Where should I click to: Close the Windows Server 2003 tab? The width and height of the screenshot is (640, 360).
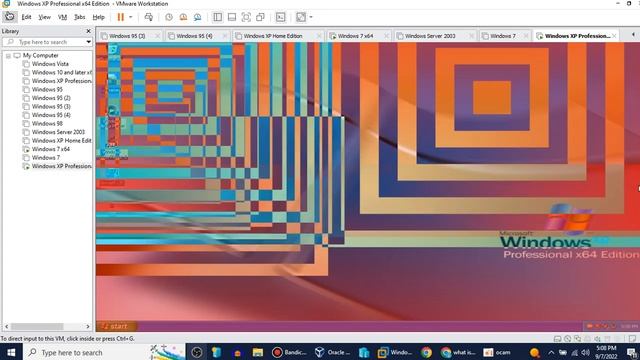click(x=471, y=36)
